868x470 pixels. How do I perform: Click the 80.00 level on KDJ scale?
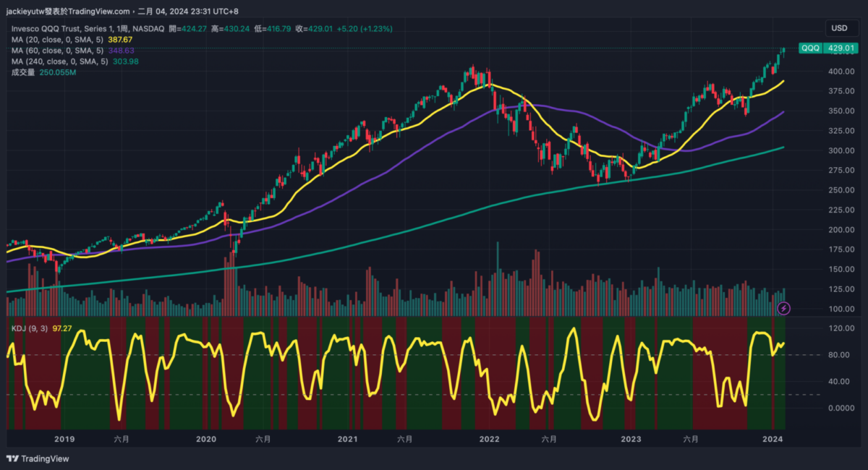[841, 355]
